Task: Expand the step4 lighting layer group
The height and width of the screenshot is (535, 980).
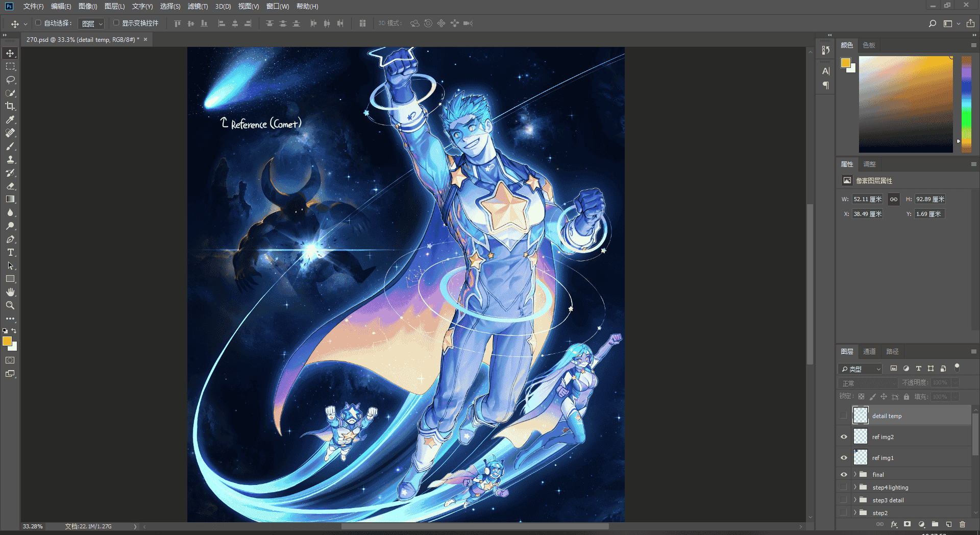Action: tap(855, 487)
